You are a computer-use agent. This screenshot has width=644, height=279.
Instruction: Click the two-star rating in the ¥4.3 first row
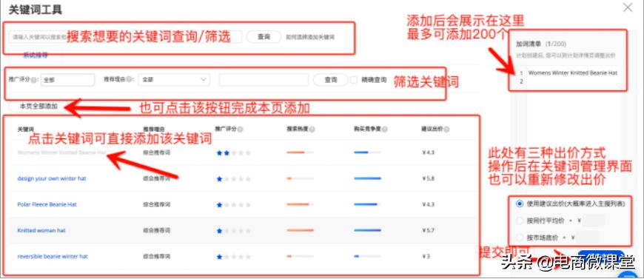pyautogui.click(x=233, y=153)
